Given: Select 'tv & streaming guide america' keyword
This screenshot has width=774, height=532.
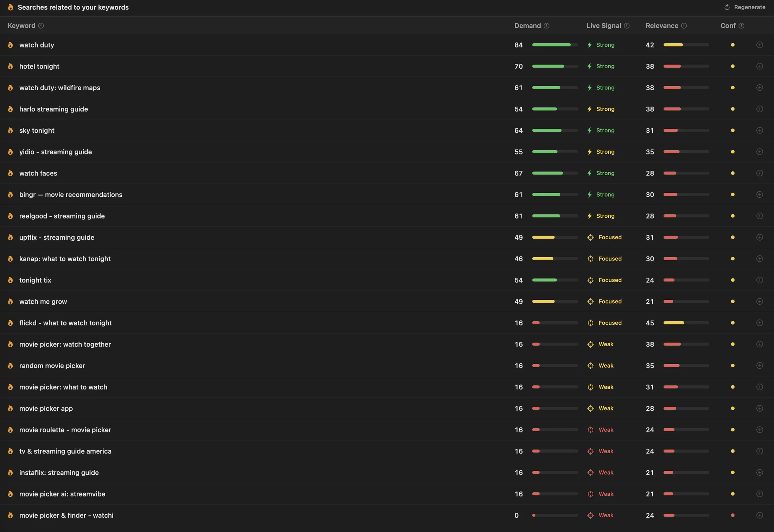Looking at the screenshot, I should coord(65,451).
